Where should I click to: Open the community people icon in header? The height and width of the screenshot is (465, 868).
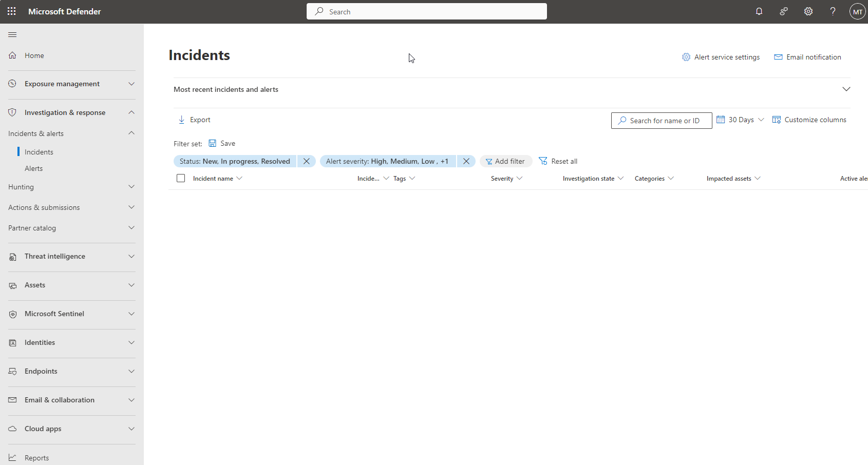784,11
